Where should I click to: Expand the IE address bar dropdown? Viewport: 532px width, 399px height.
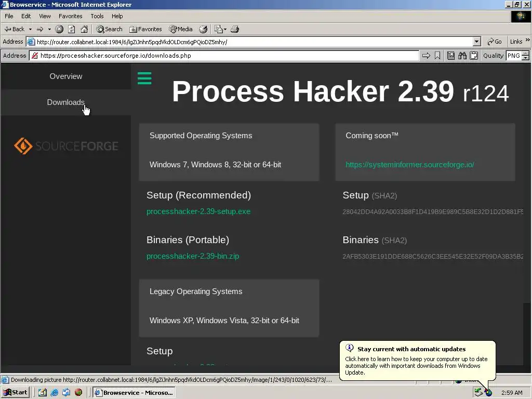(477, 42)
